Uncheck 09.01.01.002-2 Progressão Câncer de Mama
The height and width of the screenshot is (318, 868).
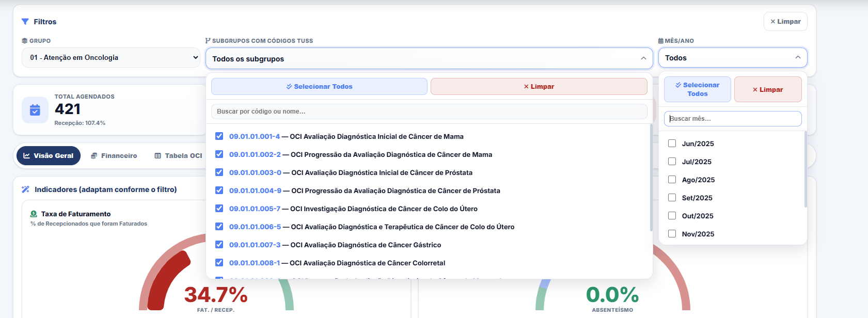[219, 154]
